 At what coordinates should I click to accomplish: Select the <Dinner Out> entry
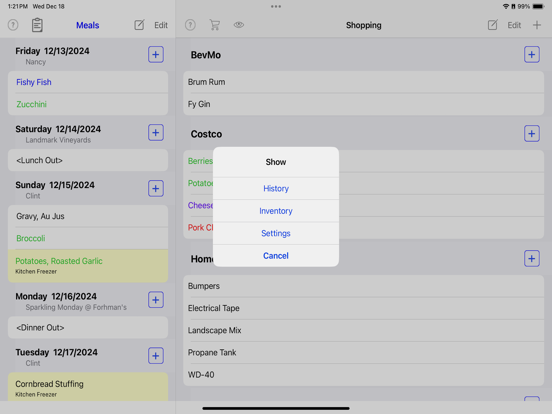(88, 327)
